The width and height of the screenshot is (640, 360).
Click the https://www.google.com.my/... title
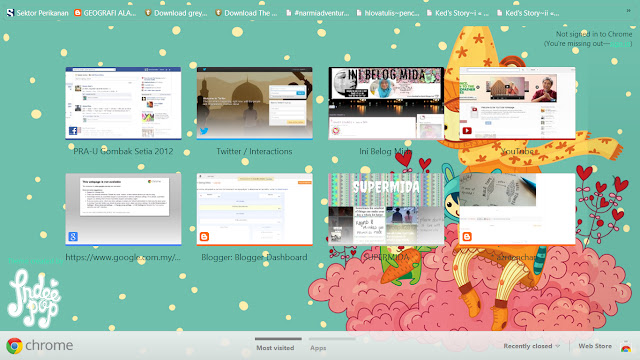click(x=123, y=257)
